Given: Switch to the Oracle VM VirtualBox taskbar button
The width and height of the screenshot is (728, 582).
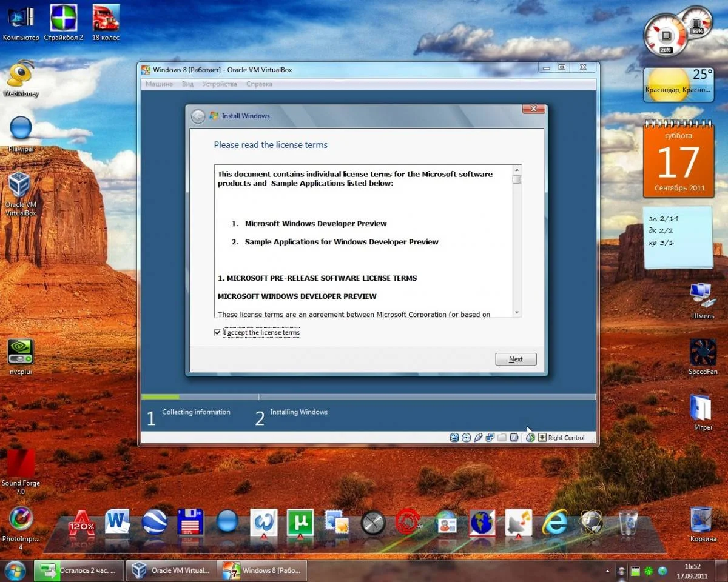Looking at the screenshot, I should click(170, 570).
